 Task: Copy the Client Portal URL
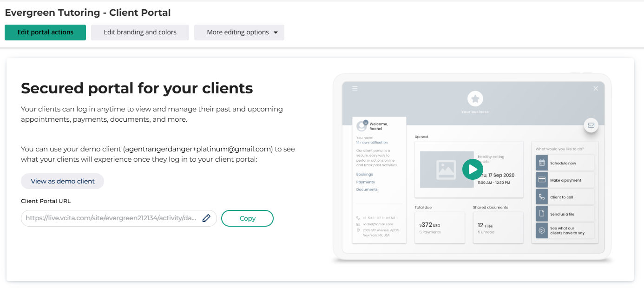click(x=247, y=218)
